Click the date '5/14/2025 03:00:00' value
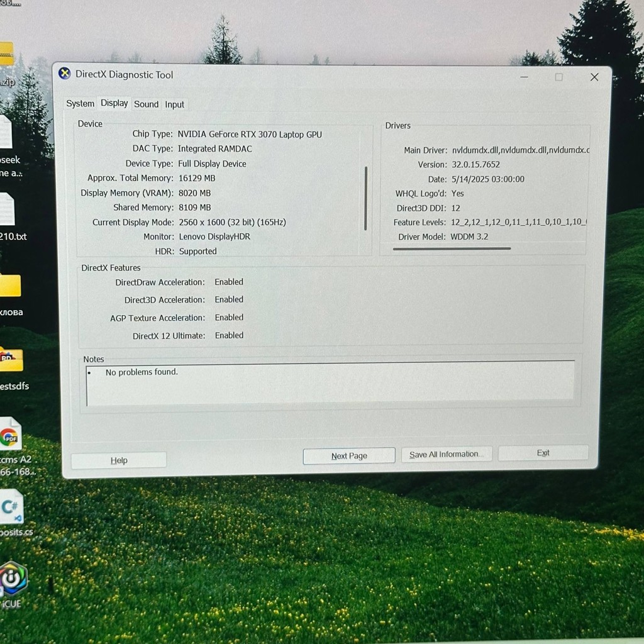The height and width of the screenshot is (644, 644). [x=487, y=179]
